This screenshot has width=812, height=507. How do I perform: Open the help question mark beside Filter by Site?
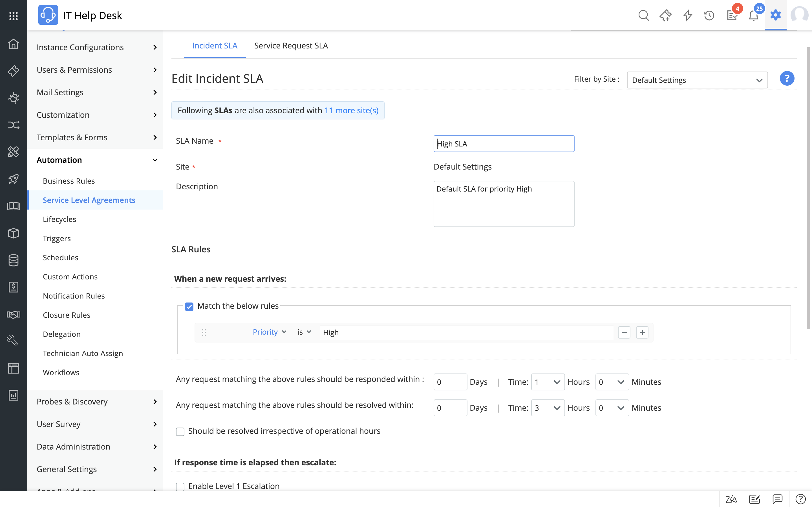787,78
